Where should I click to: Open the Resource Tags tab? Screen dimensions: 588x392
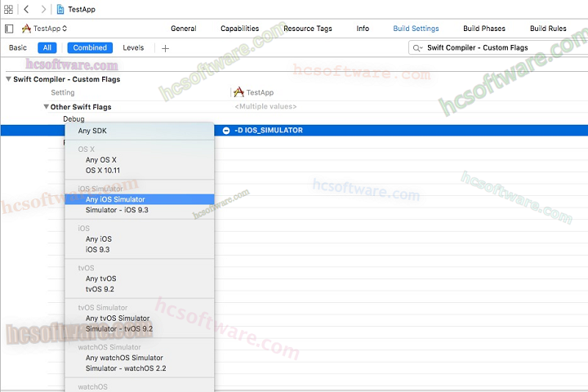point(308,29)
